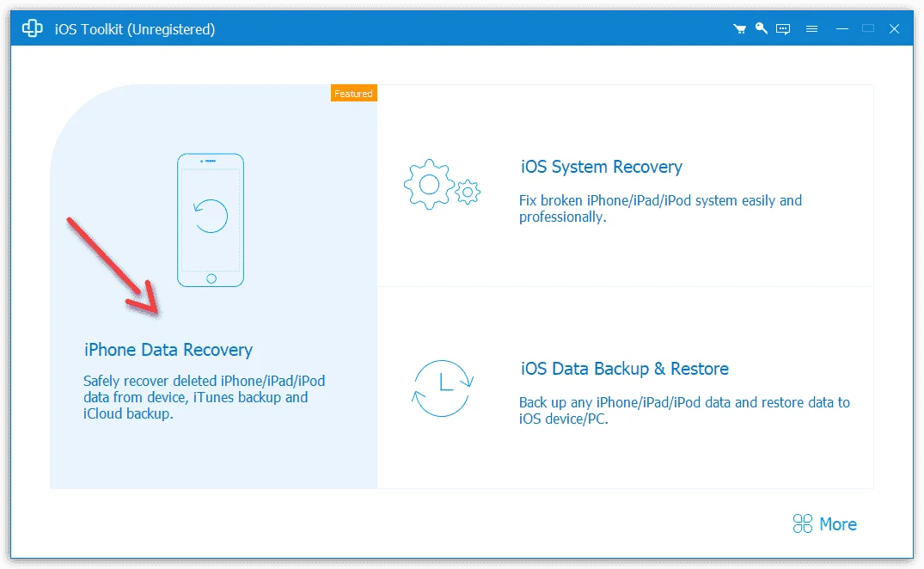
Task: Click the four-squares icon beside More
Action: [x=803, y=523]
